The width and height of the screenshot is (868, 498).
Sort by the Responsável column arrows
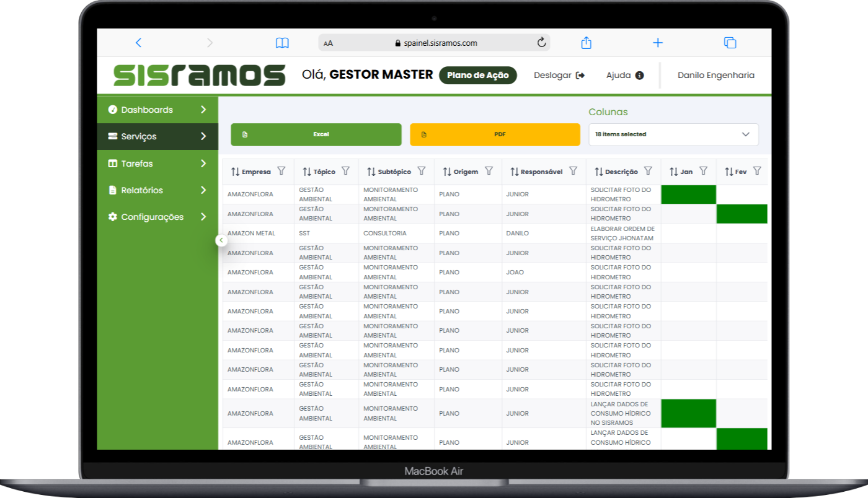(x=515, y=172)
